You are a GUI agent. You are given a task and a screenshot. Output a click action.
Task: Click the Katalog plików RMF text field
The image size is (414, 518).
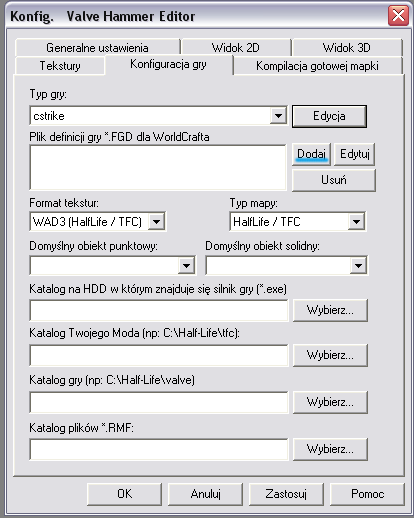[159, 449]
